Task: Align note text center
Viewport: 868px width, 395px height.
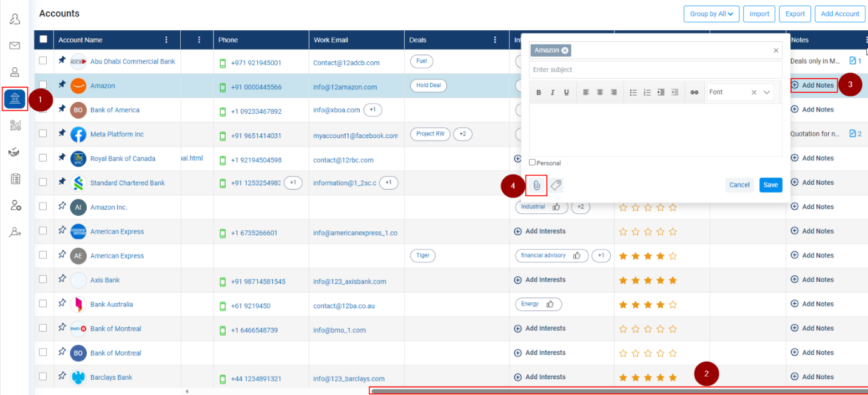Action: 600,93
